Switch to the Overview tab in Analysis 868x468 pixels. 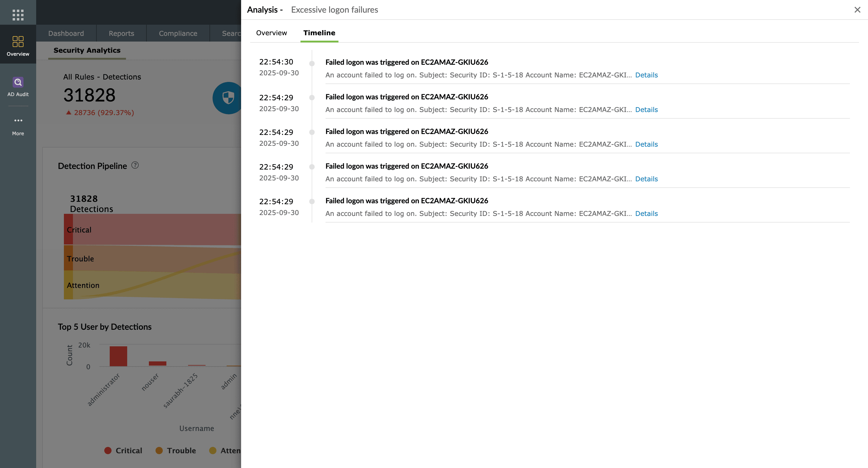[271, 33]
